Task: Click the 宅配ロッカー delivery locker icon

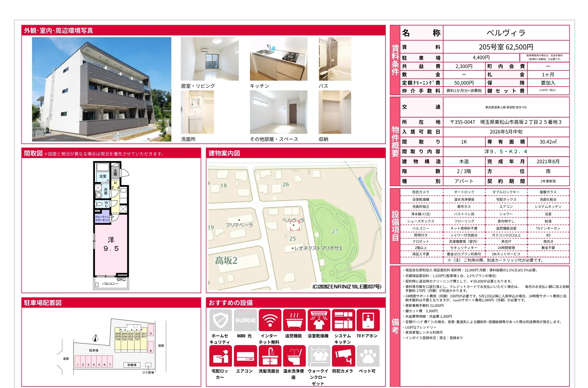Action: click(220, 356)
